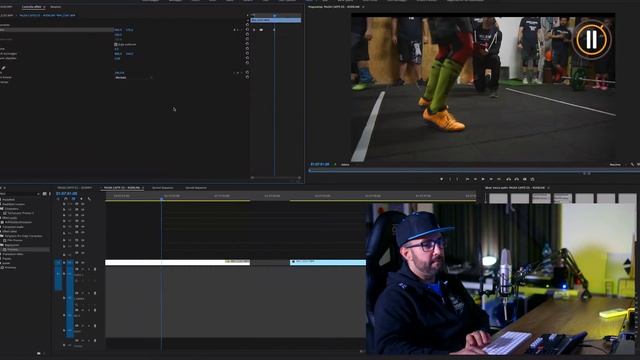Toggle Snap in the Timeline panel
The image size is (640, 360).
(66, 198)
